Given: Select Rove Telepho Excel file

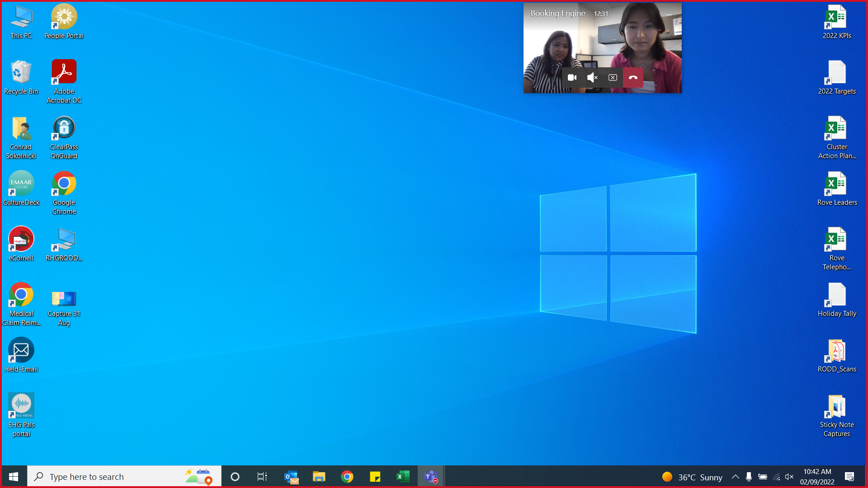Looking at the screenshot, I should coord(836,249).
